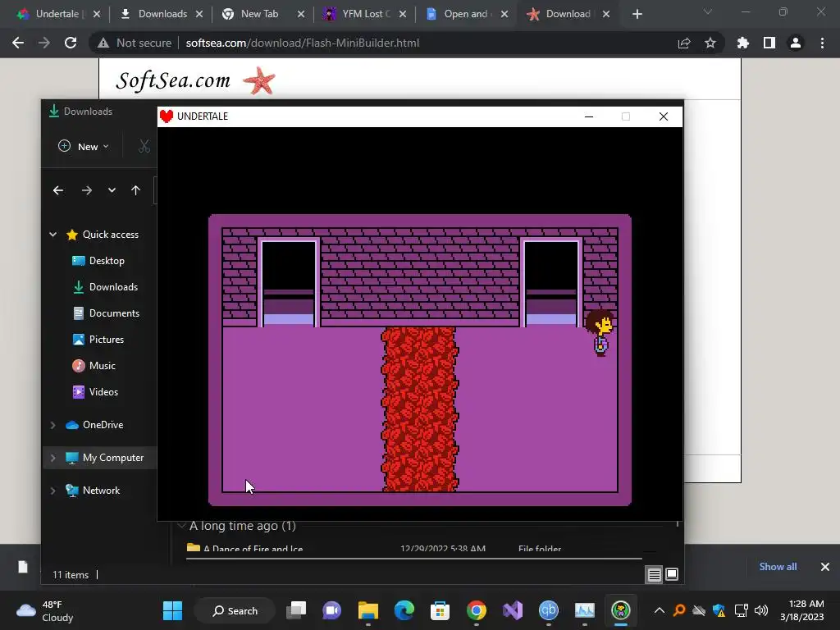
Task: Show hidden system tray icons
Action: click(x=660, y=610)
